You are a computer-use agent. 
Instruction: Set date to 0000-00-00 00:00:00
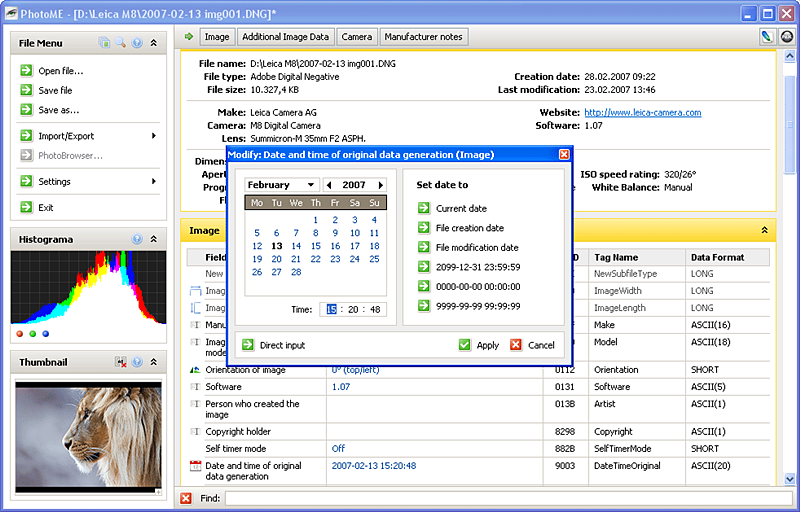coord(469,286)
